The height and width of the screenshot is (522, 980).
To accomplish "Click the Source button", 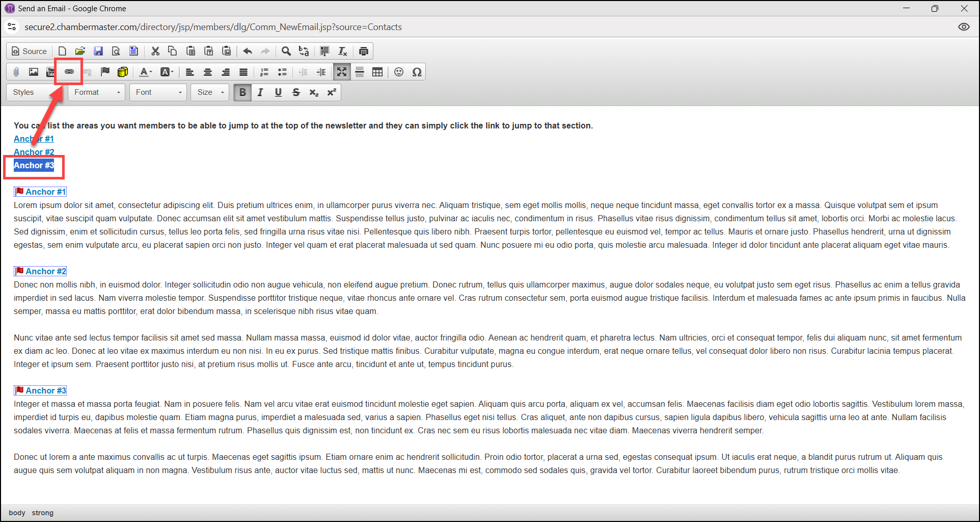I will (30, 51).
